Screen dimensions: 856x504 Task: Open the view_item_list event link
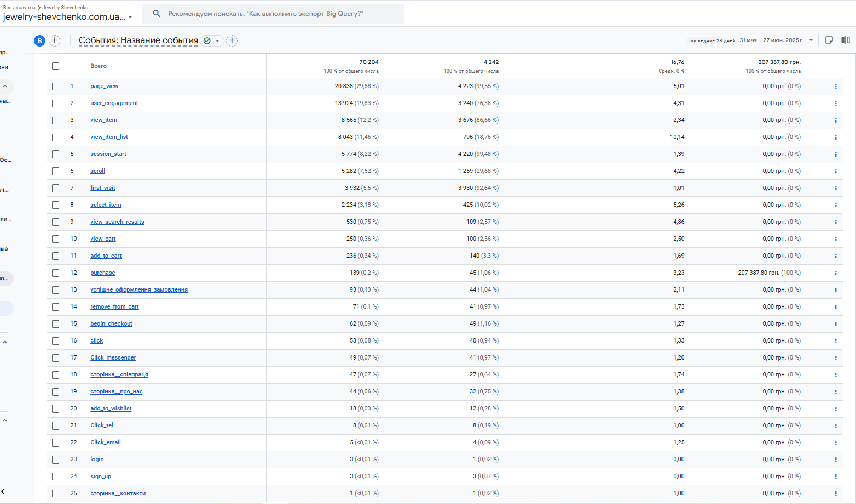(109, 137)
